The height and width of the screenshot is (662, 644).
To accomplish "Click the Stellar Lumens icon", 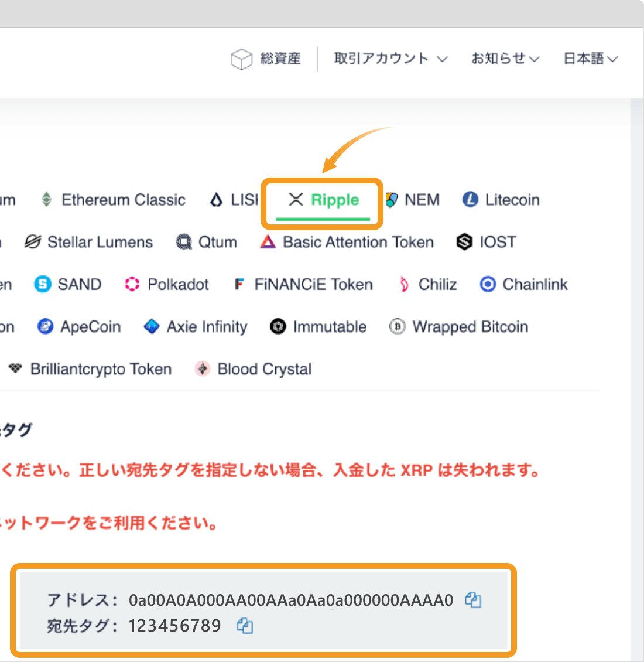I will pyautogui.click(x=33, y=242).
